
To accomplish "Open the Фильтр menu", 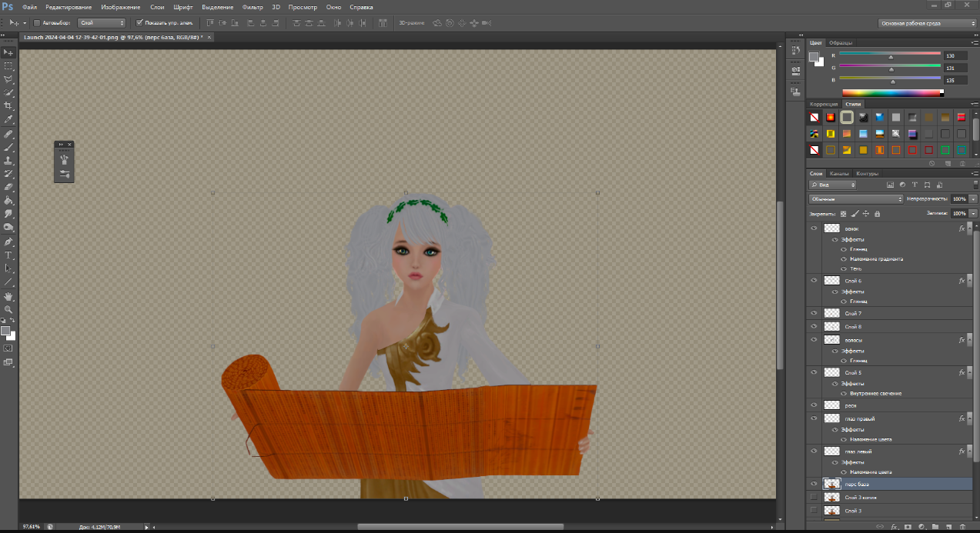I will 253,7.
